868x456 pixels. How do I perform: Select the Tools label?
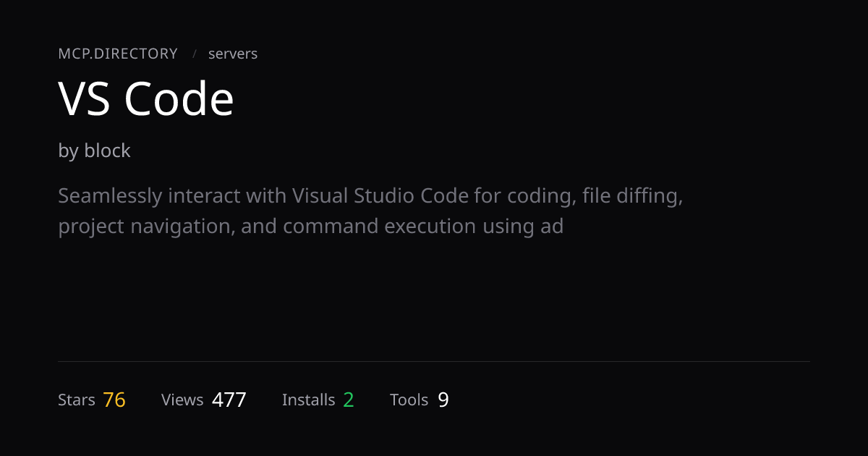409,400
